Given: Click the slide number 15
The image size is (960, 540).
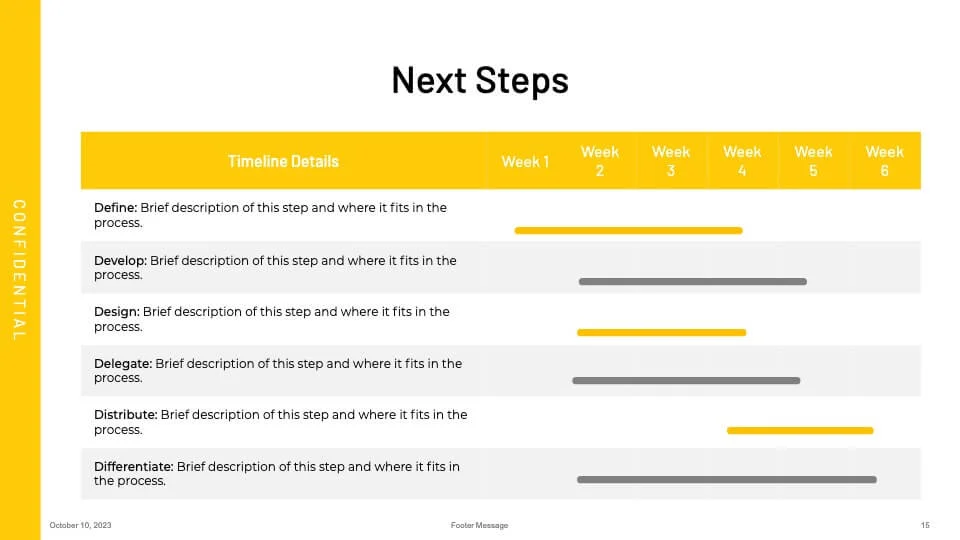Looking at the screenshot, I should [925, 525].
